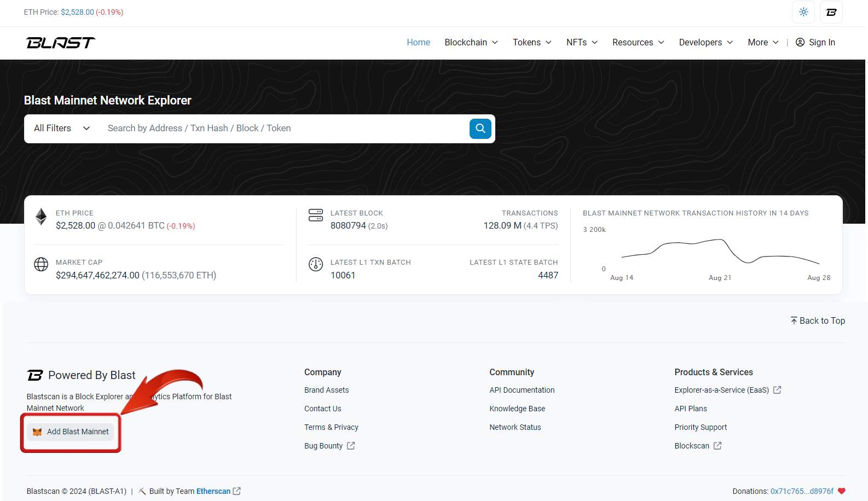Click the search input field
The height and width of the screenshot is (501, 868).
pyautogui.click(x=285, y=129)
